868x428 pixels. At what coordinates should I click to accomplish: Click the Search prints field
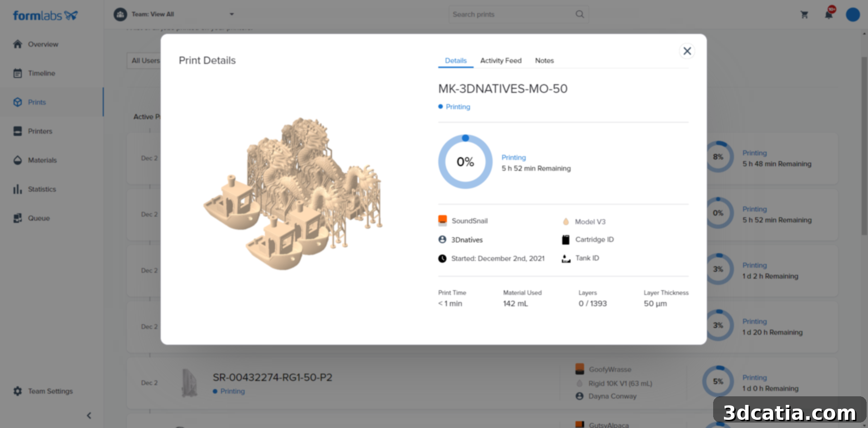[518, 14]
